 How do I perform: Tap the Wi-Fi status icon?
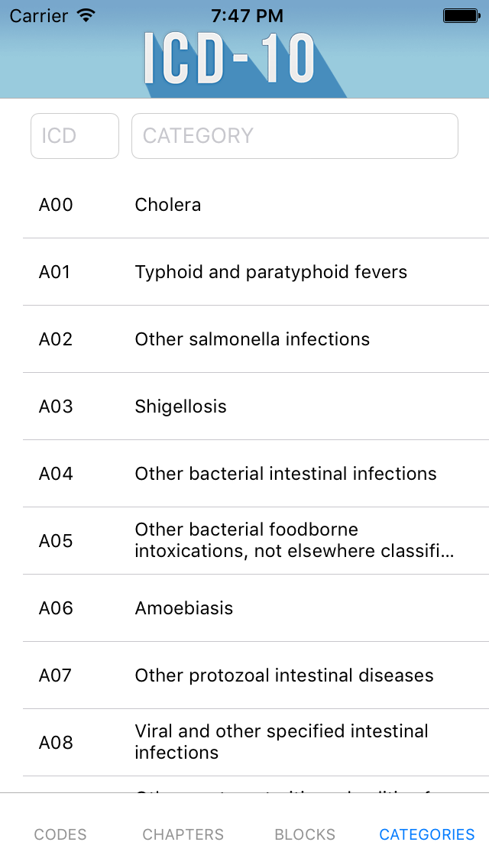(x=86, y=15)
